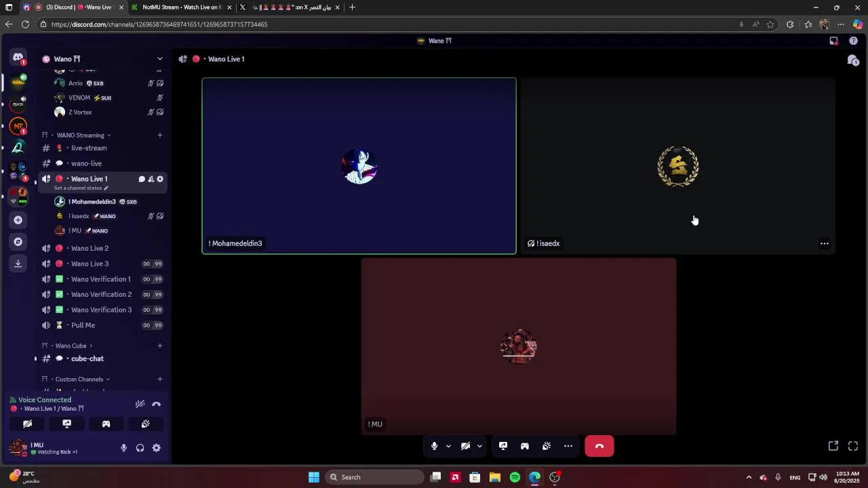868x488 pixels.
Task: Edit Wano Live 1 channel settings gear
Action: (160, 179)
